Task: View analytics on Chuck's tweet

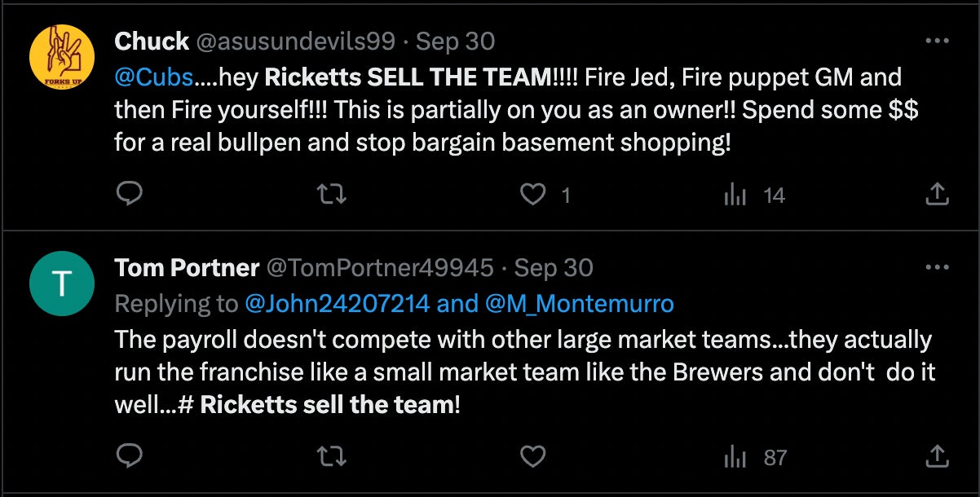Action: 736,194
